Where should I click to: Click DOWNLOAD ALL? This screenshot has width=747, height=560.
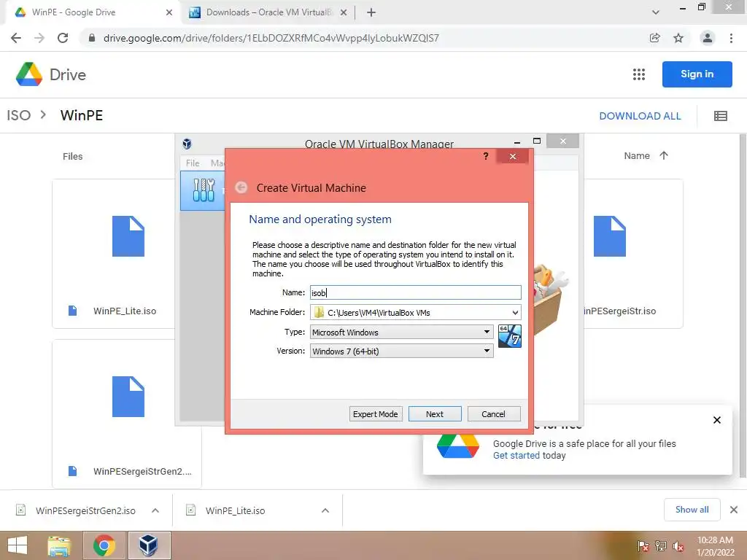640,116
